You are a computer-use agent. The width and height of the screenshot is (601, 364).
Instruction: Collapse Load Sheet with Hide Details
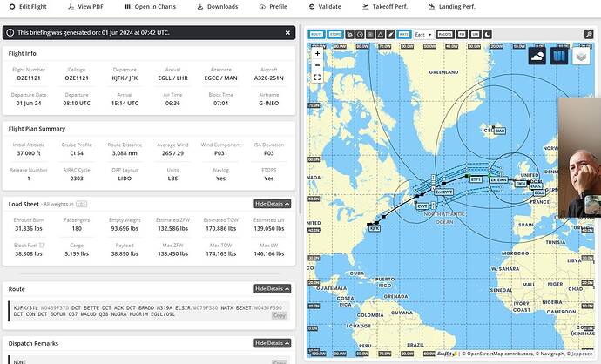coord(272,204)
